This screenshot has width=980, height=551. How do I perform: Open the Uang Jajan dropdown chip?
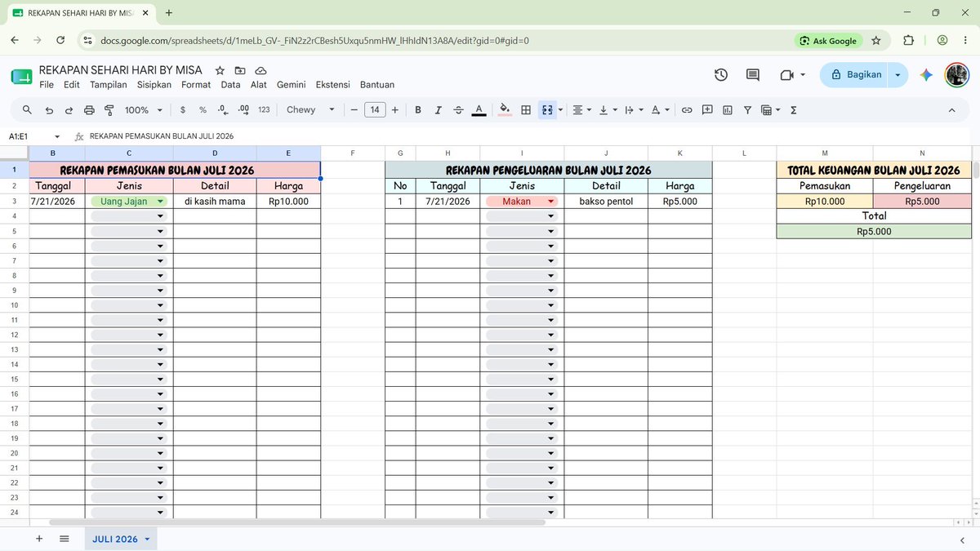(x=130, y=202)
